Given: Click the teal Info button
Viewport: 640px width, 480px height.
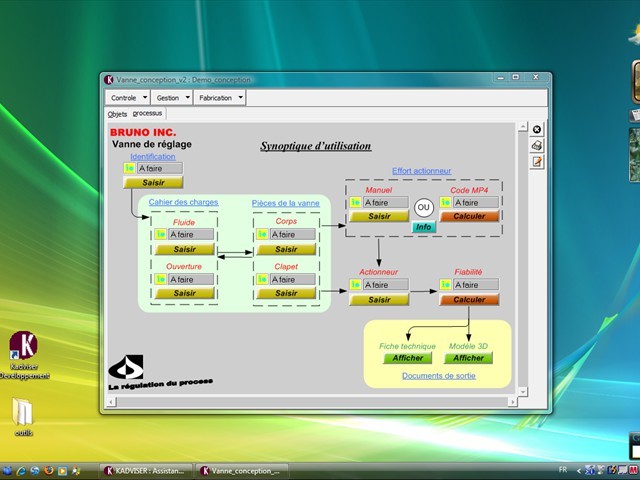Looking at the screenshot, I should (x=424, y=227).
